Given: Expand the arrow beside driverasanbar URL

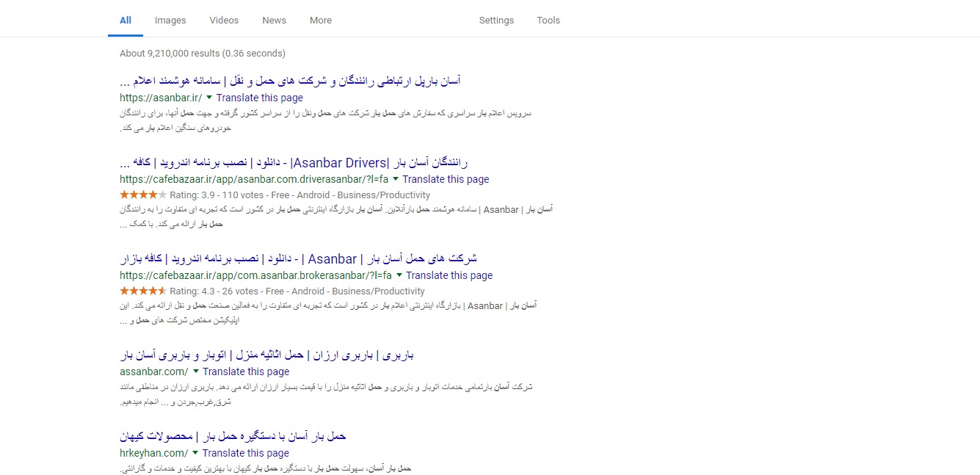Looking at the screenshot, I should click(396, 179).
